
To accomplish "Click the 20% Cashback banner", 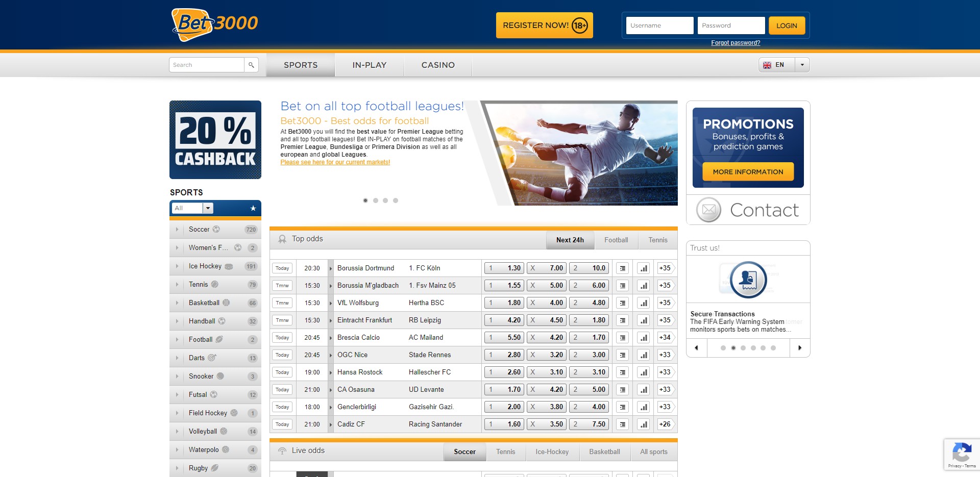I will [x=215, y=140].
